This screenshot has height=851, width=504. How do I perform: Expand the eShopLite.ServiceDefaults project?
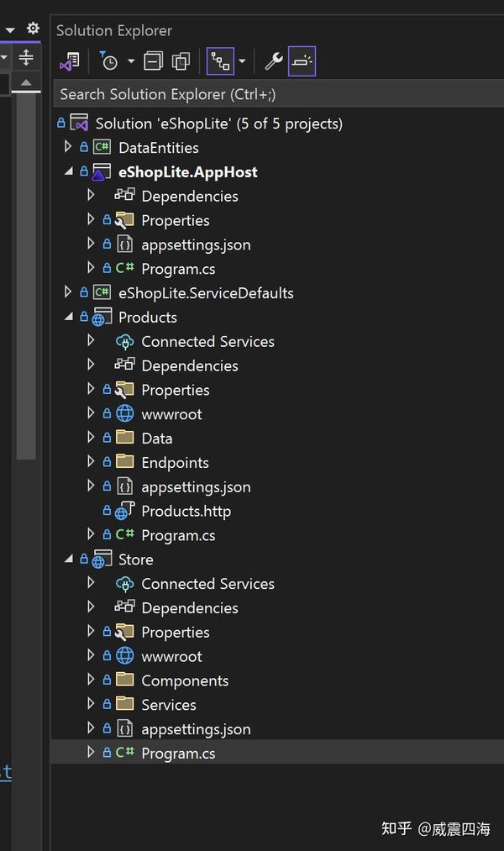coord(68,292)
